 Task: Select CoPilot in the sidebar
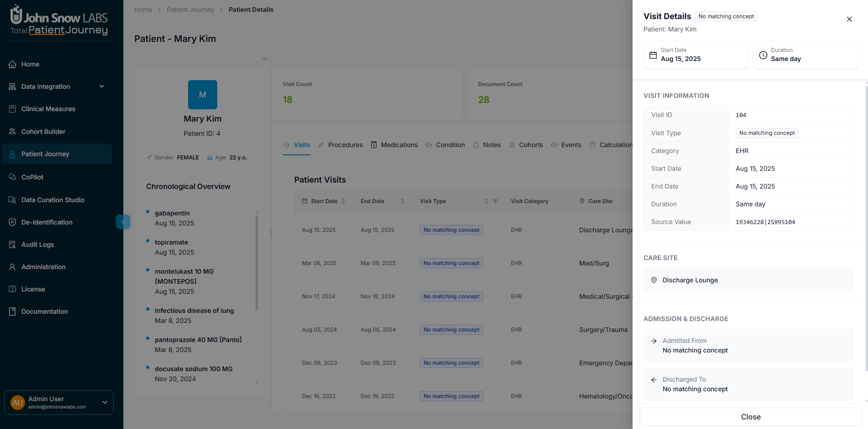point(32,177)
